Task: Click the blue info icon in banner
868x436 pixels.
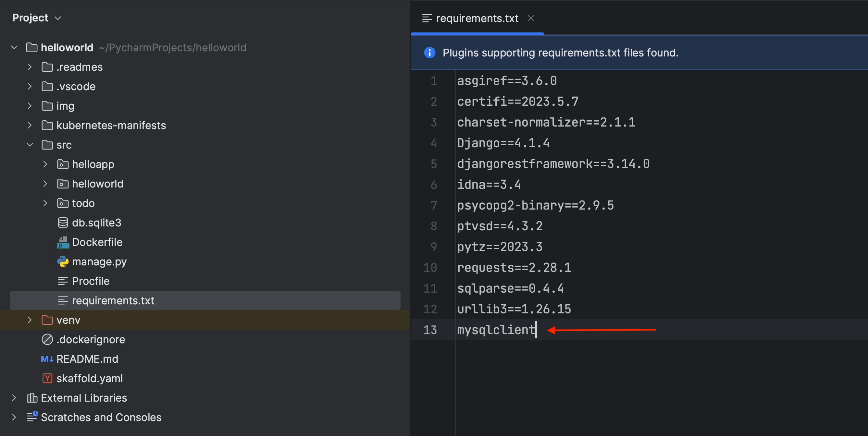Action: coord(430,53)
